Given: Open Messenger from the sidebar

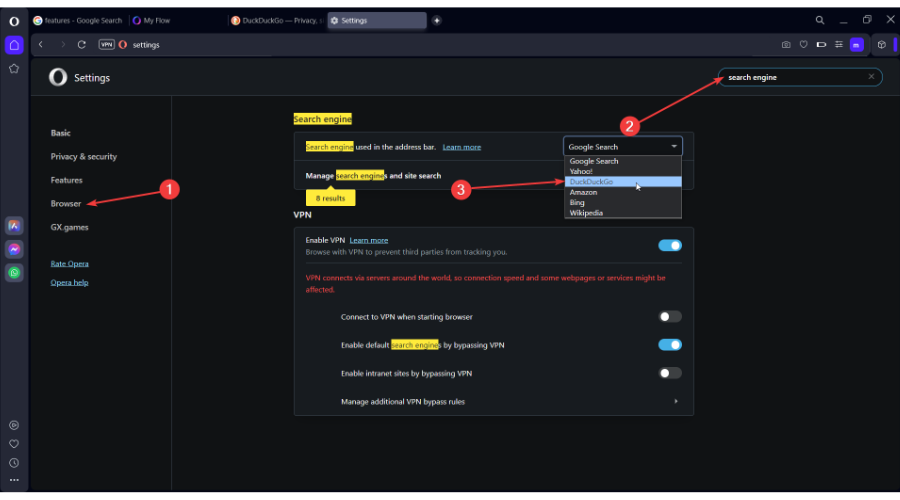Looking at the screenshot, I should [x=14, y=249].
